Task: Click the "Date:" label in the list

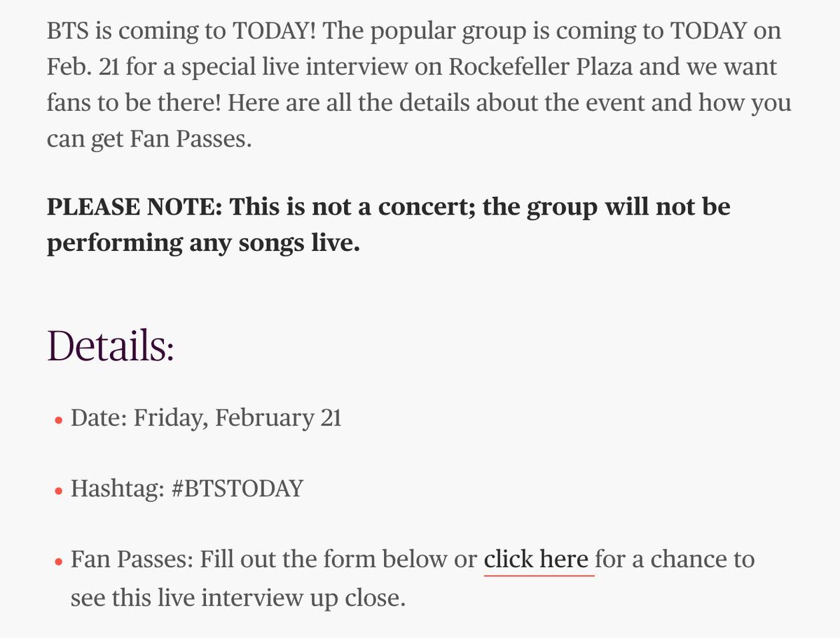Action: click(99, 418)
